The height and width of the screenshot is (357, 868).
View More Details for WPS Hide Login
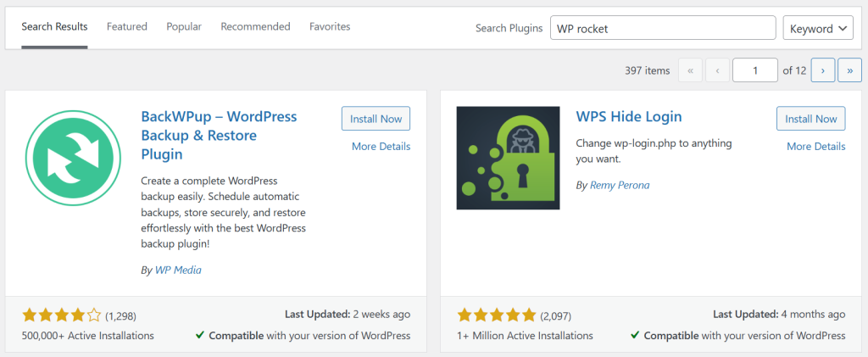point(815,147)
